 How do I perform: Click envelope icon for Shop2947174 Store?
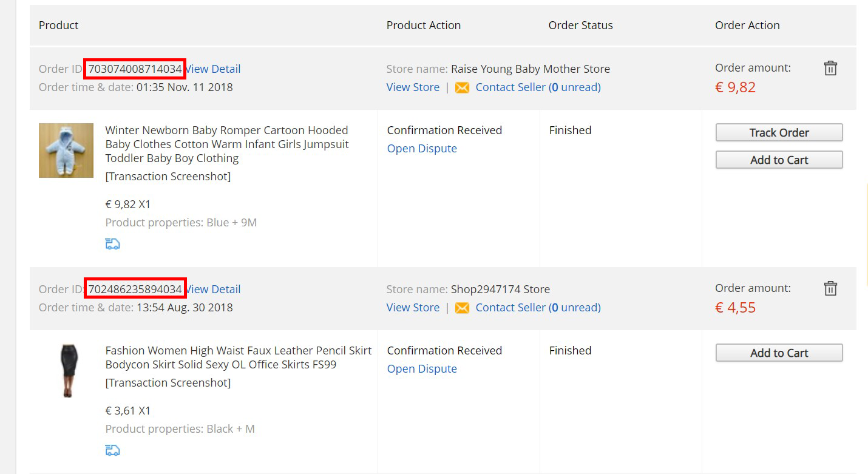click(x=462, y=308)
